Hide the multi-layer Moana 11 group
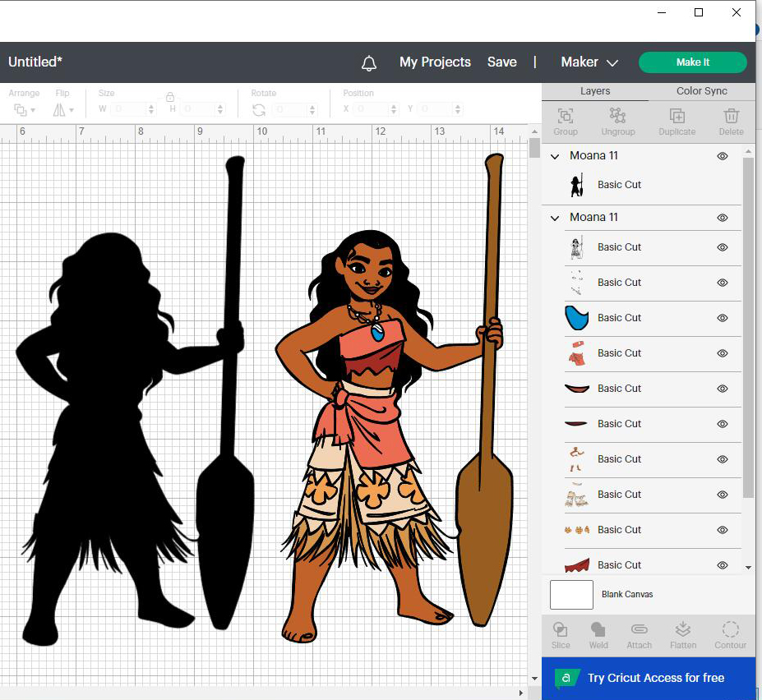 723,218
